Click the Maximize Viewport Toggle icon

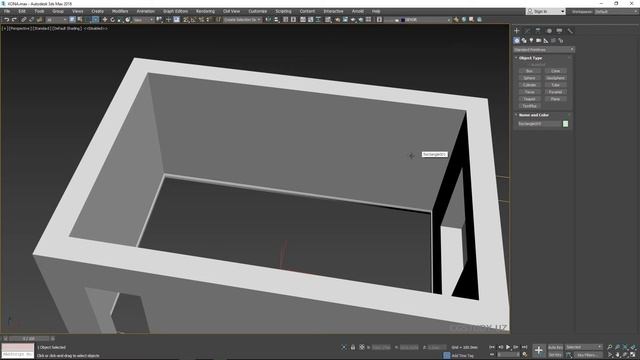pyautogui.click(x=632, y=355)
